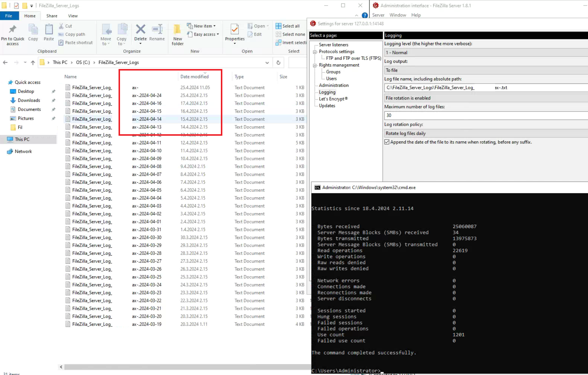588x375 pixels.
Task: Open recent locations dropdown arrow
Action: (25, 63)
